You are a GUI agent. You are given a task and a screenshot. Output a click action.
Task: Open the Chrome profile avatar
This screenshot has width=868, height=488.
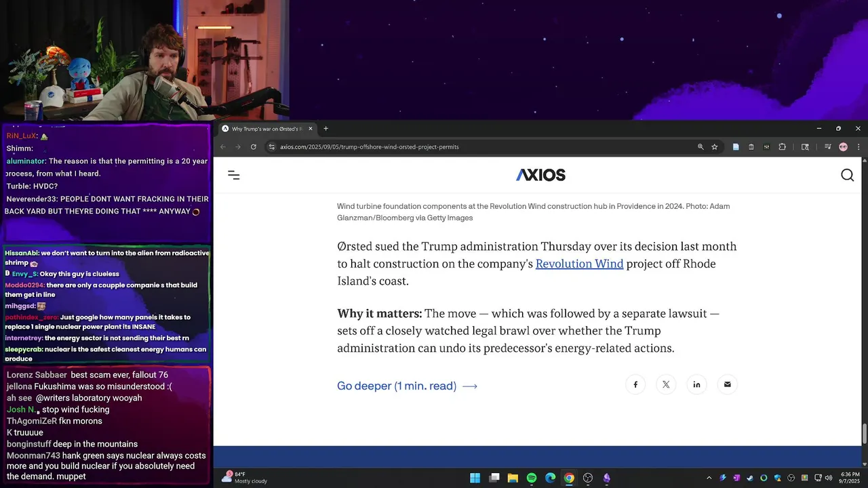click(843, 146)
